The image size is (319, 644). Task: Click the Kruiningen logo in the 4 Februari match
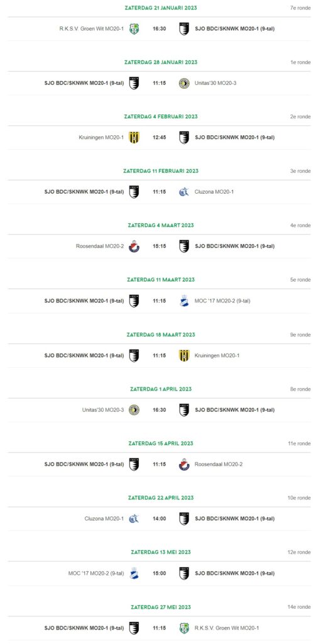pos(134,138)
